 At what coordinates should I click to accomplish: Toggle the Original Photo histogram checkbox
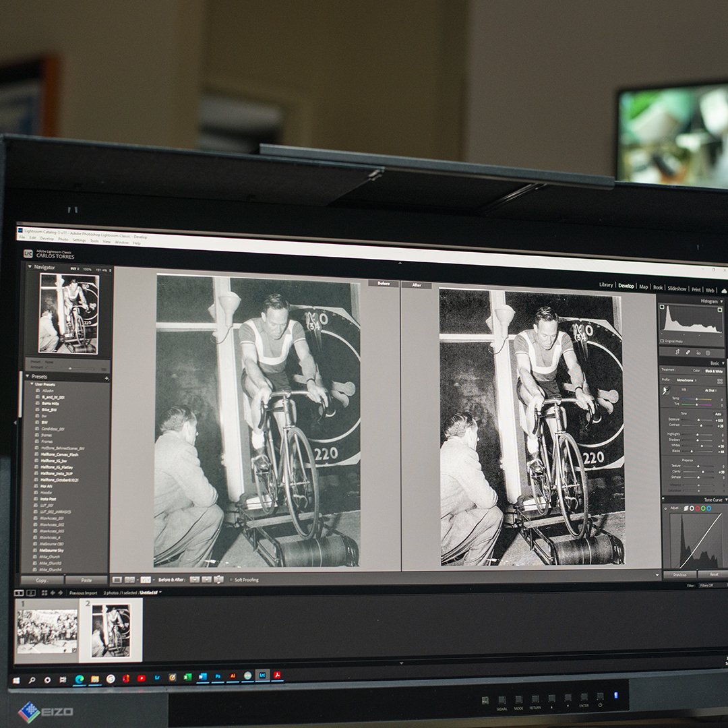point(662,341)
